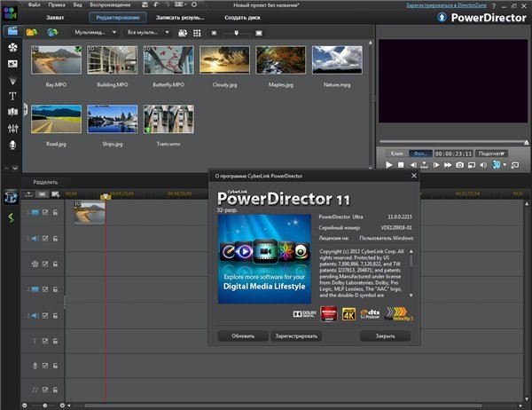Switch to the Захват tab
The height and width of the screenshot is (410, 532).
point(55,18)
